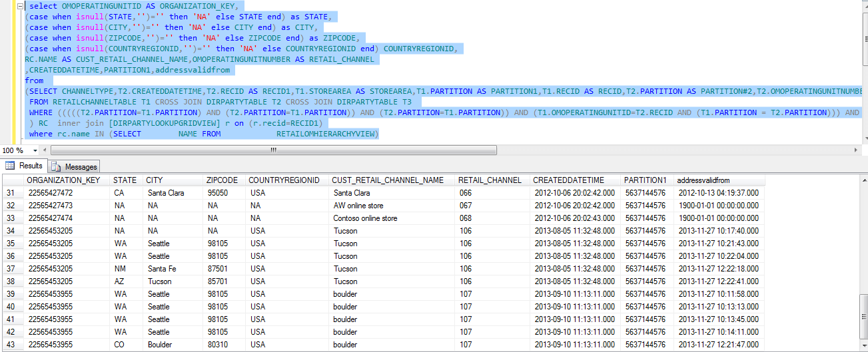Click the 2013-11-27 10:17:40.000 cell
The width and height of the screenshot is (868, 352).
coord(719,231)
